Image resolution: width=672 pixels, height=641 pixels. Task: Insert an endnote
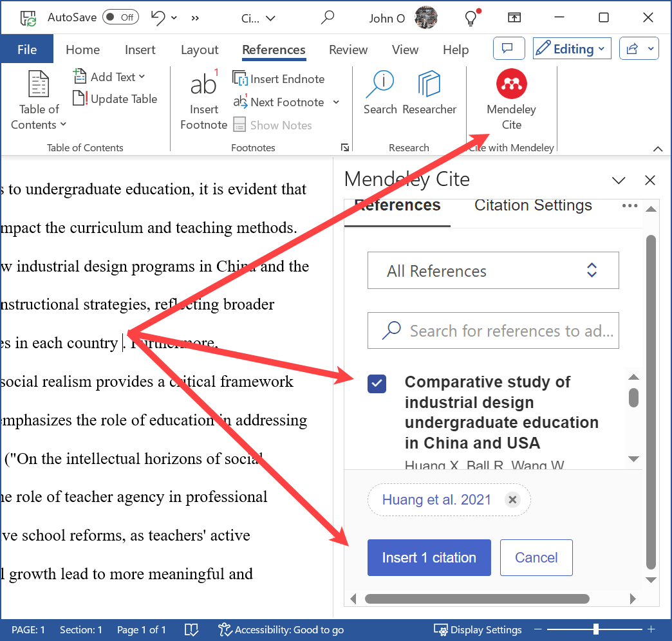(278, 79)
